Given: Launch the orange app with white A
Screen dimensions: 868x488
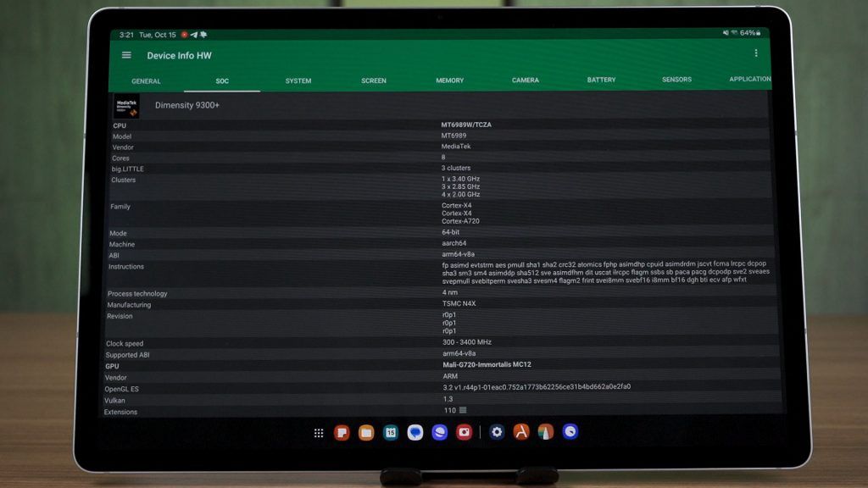Looking at the screenshot, I should pyautogui.click(x=521, y=431).
